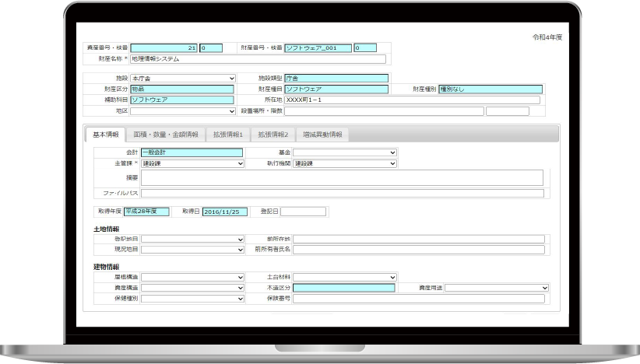Screen dimensions: 640x364
Task: Click the 財産種目 field showing ソフトウェア
Action: (336, 89)
